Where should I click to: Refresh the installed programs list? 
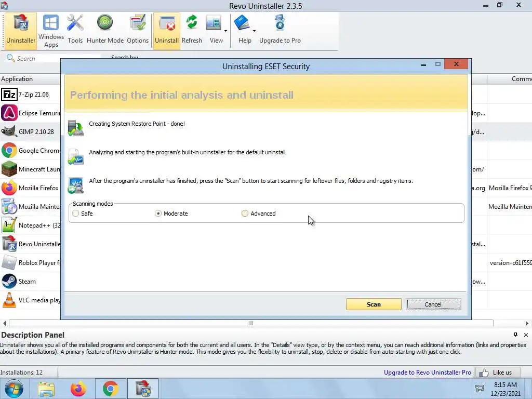point(192,31)
